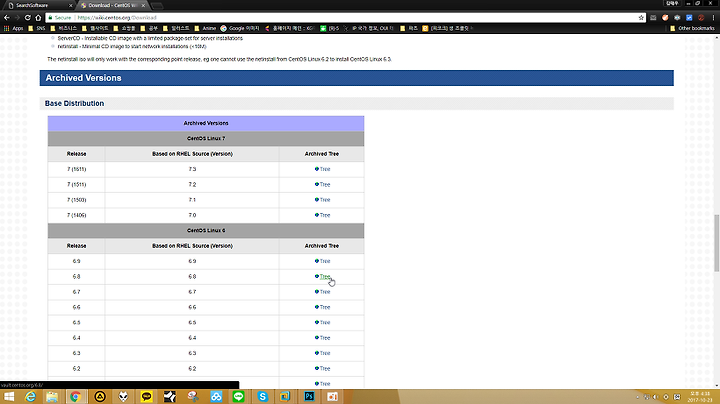Open the blue cloud app in taskbar
Screen dimensions: 720x404
click(216, 397)
